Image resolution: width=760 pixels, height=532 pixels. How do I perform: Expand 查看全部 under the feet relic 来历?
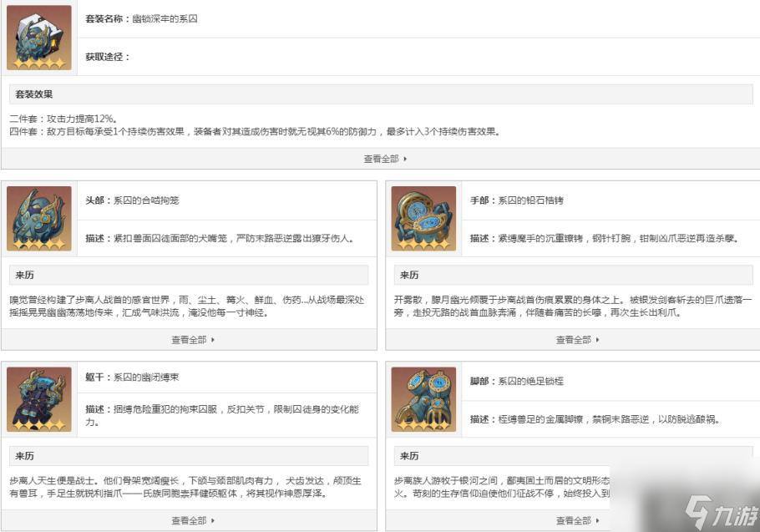click(577, 520)
